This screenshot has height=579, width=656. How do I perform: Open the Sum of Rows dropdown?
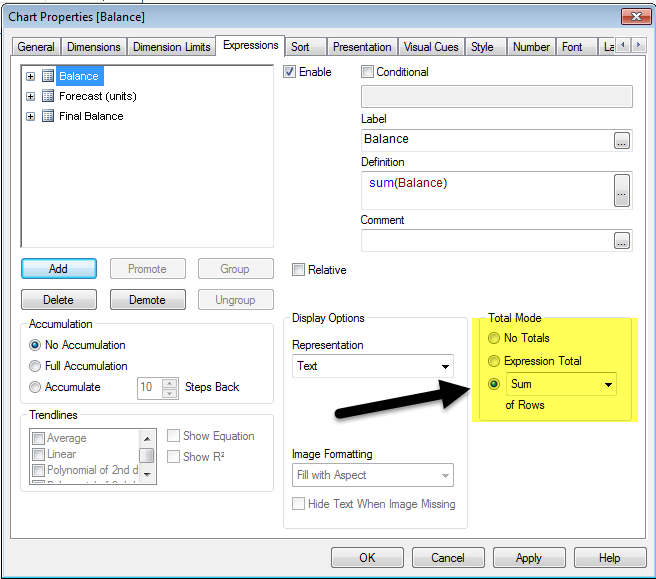[561, 384]
